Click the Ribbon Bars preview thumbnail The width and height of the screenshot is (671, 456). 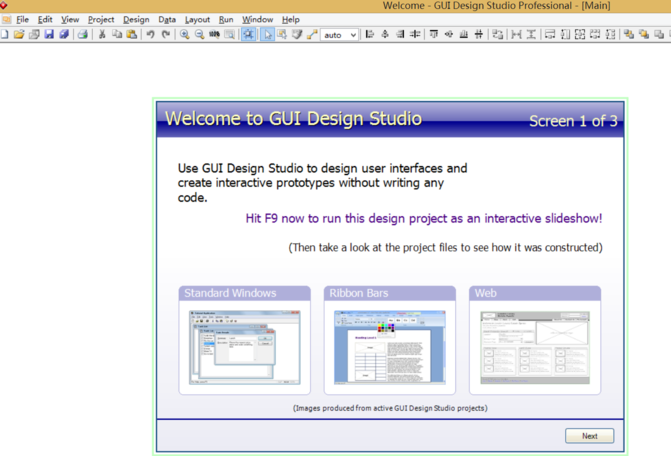tap(390, 347)
